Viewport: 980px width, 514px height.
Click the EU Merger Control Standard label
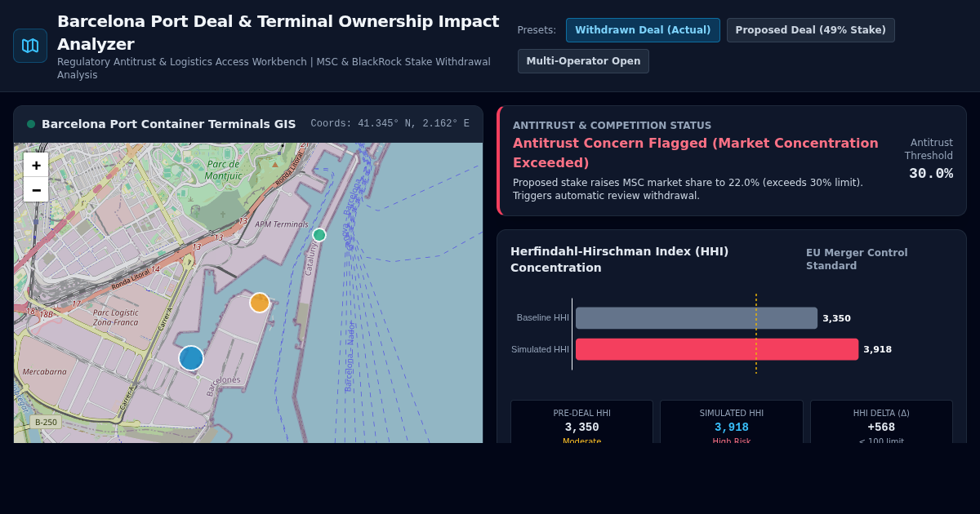857,259
